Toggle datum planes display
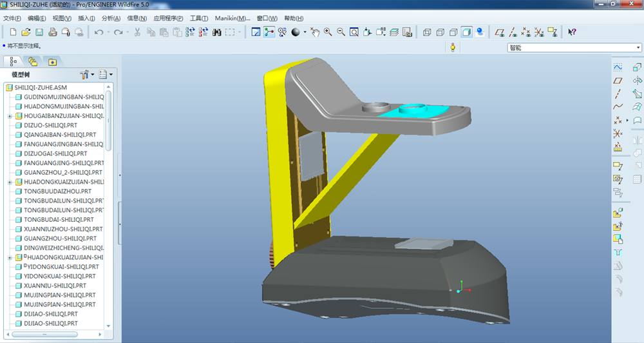Viewport: 644px width, 343px height. (x=500, y=32)
